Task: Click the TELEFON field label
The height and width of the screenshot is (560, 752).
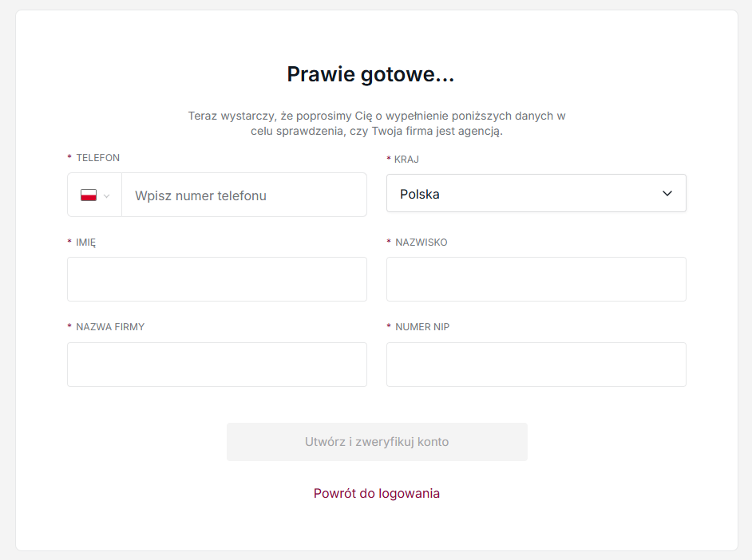Action: tap(98, 158)
